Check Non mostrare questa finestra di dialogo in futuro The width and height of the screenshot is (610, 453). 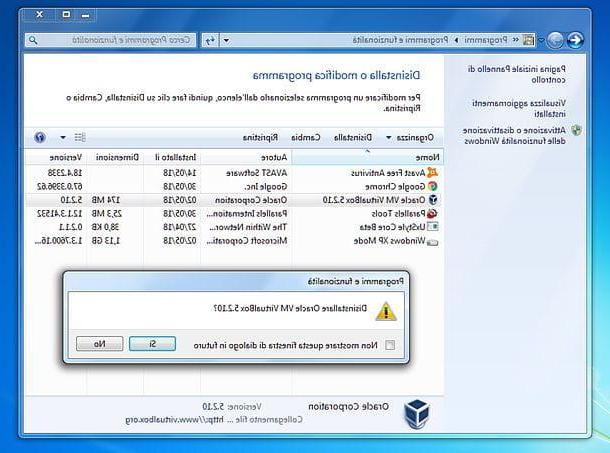tap(389, 345)
